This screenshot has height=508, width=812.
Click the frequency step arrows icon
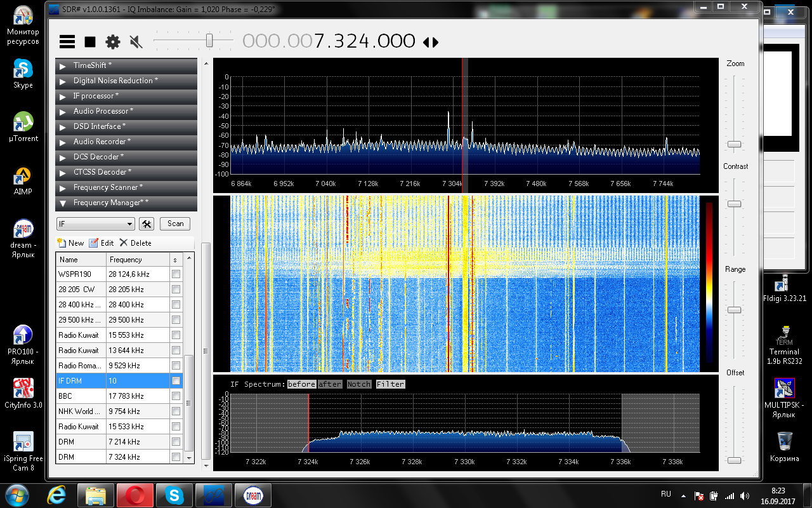tap(431, 43)
